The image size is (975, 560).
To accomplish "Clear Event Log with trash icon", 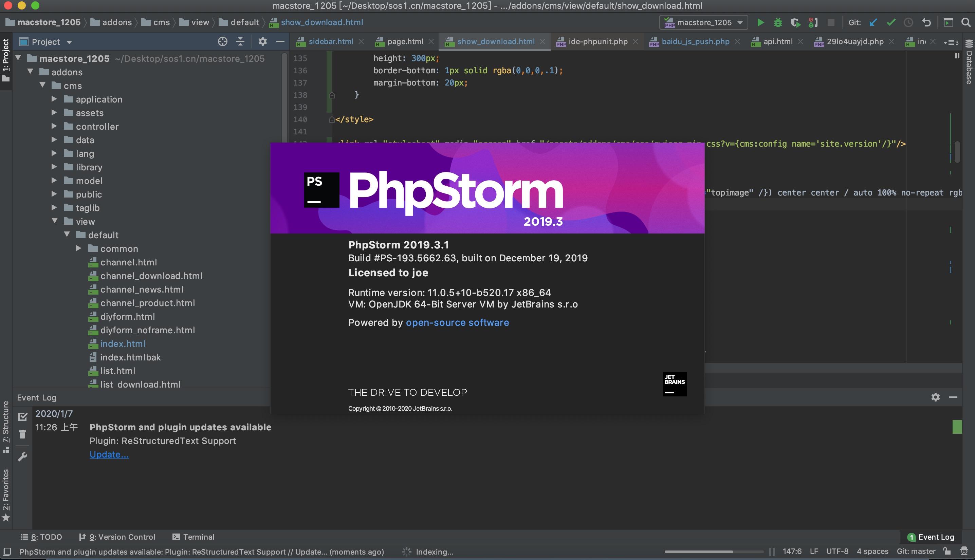I will click(23, 434).
